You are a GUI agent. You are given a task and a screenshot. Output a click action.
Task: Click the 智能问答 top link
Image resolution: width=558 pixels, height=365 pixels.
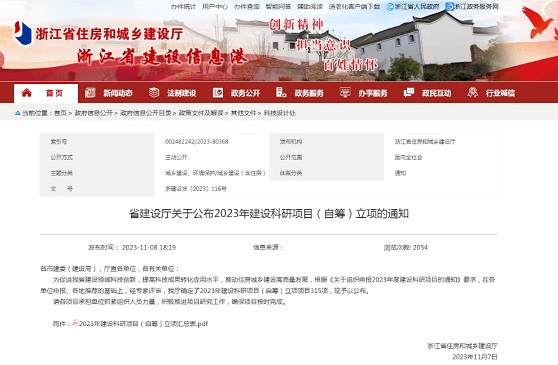tap(278, 6)
